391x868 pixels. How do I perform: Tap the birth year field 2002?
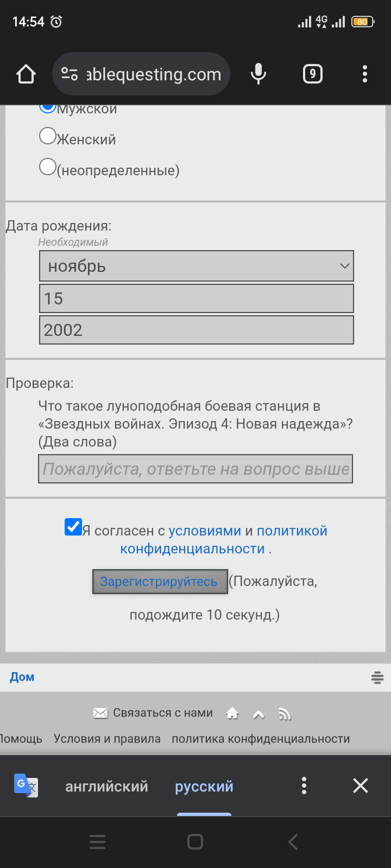pos(197,330)
